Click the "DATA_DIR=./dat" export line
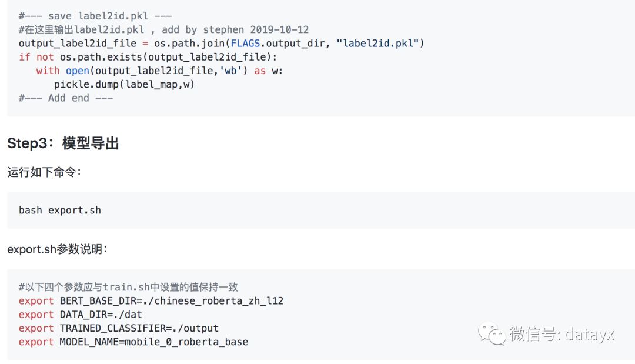Image resolution: width=635 pixels, height=364 pixels. click(80, 315)
